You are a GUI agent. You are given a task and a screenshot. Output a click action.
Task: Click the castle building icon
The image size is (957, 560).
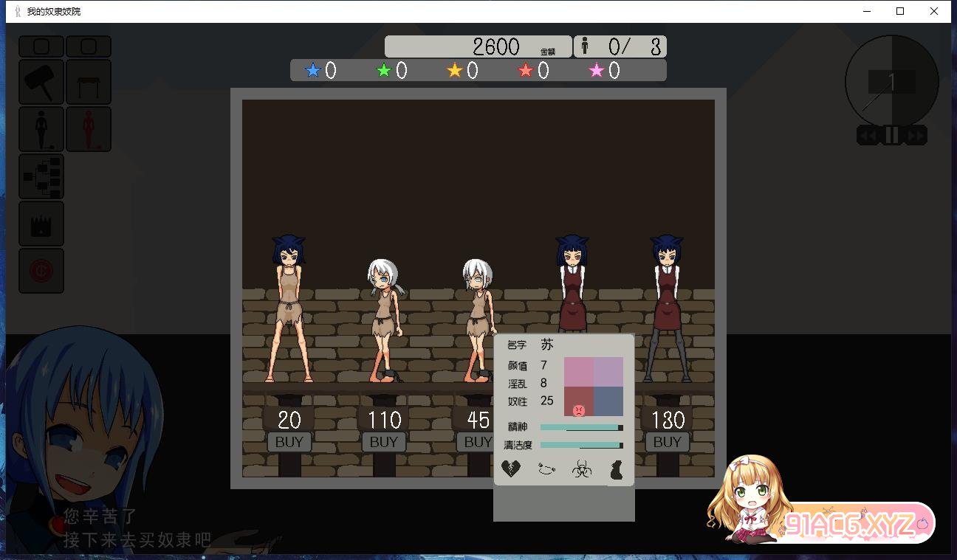pos(41,224)
